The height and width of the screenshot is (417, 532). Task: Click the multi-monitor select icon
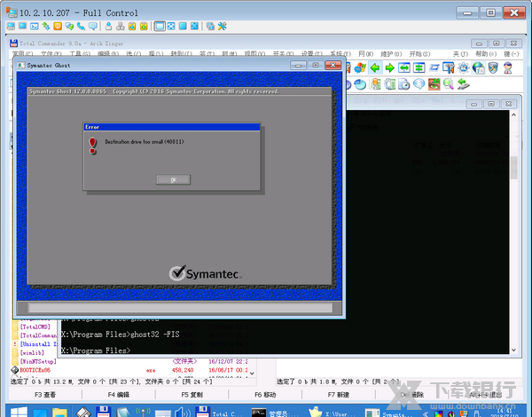[x=210, y=26]
